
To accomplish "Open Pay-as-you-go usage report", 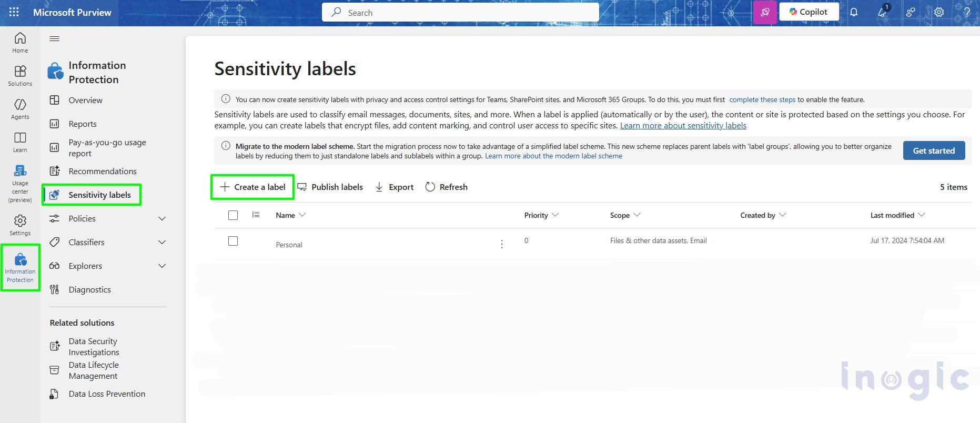I will click(107, 148).
